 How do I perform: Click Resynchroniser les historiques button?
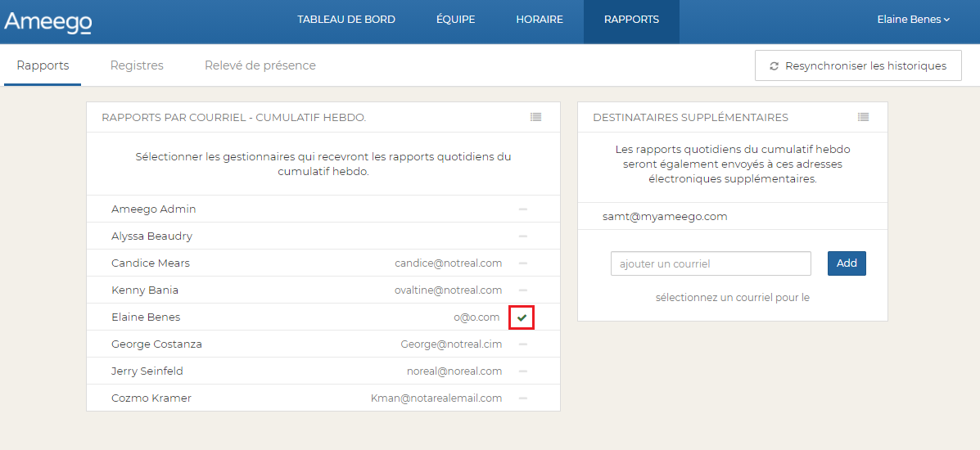tap(858, 66)
